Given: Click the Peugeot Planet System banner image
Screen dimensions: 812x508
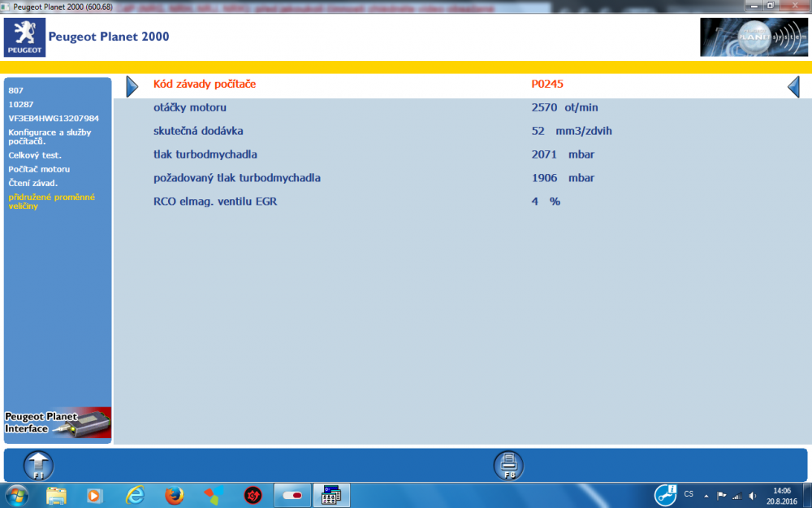Looking at the screenshot, I should pyautogui.click(x=754, y=37).
